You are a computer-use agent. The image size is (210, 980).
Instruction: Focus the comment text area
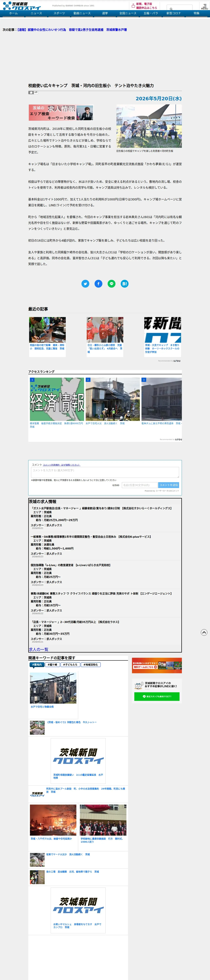pos(105,472)
